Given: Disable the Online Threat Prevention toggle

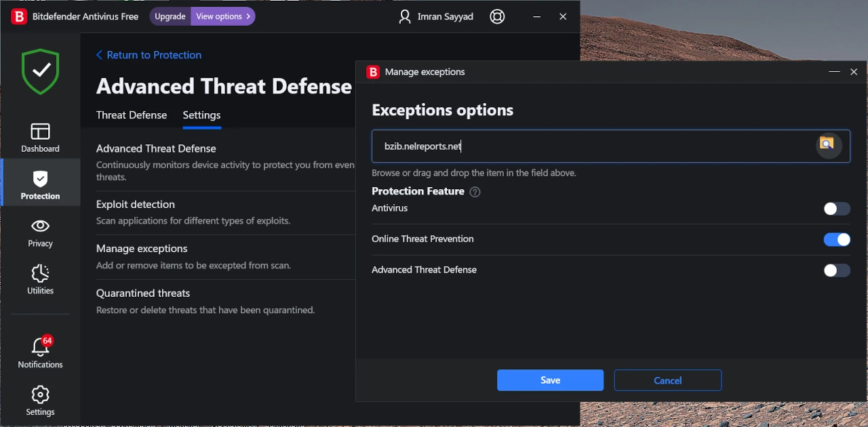Looking at the screenshot, I should point(836,239).
